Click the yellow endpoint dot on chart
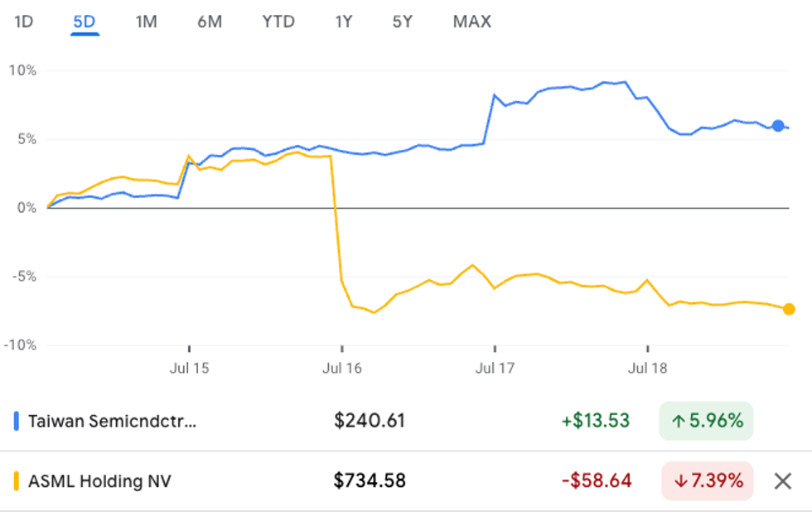Image resolution: width=812 pixels, height=521 pixels. point(789,309)
